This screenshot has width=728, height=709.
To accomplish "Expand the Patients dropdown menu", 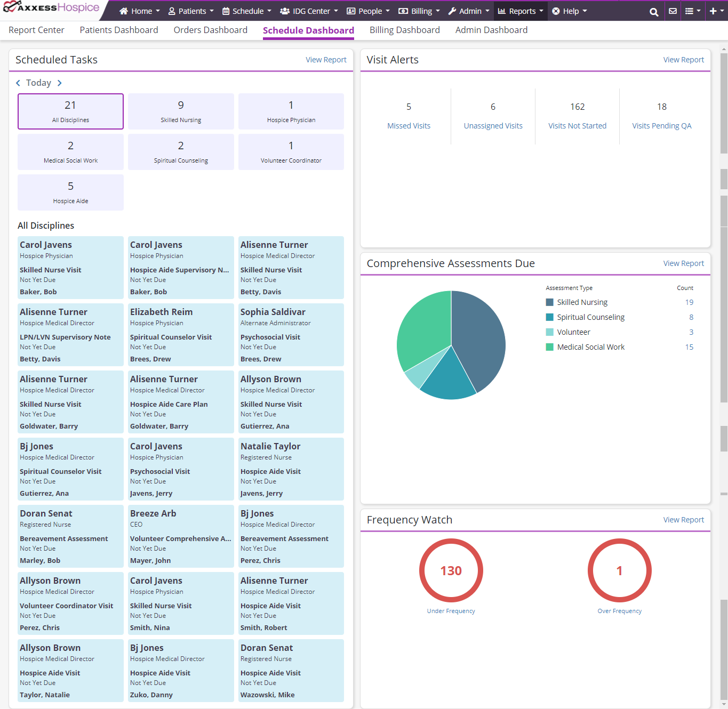I will click(x=191, y=11).
